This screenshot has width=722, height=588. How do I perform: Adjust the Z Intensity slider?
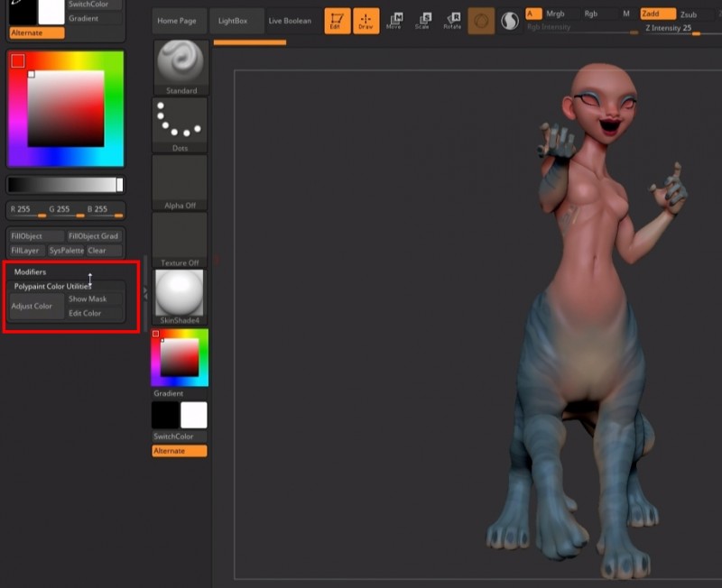683,30
